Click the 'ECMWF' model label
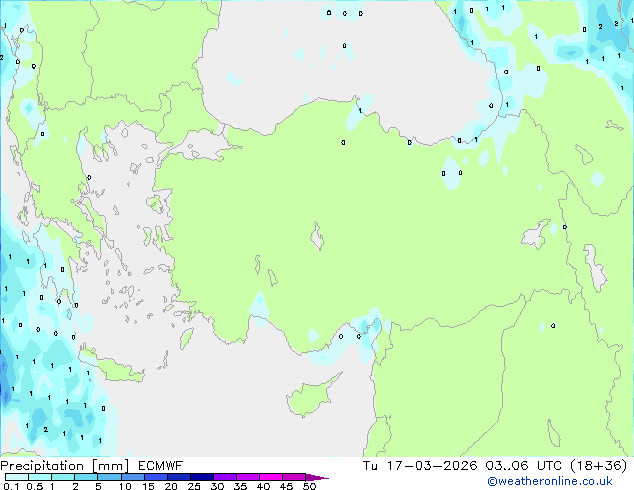Viewport: 634px width, 490px height. coord(161,466)
